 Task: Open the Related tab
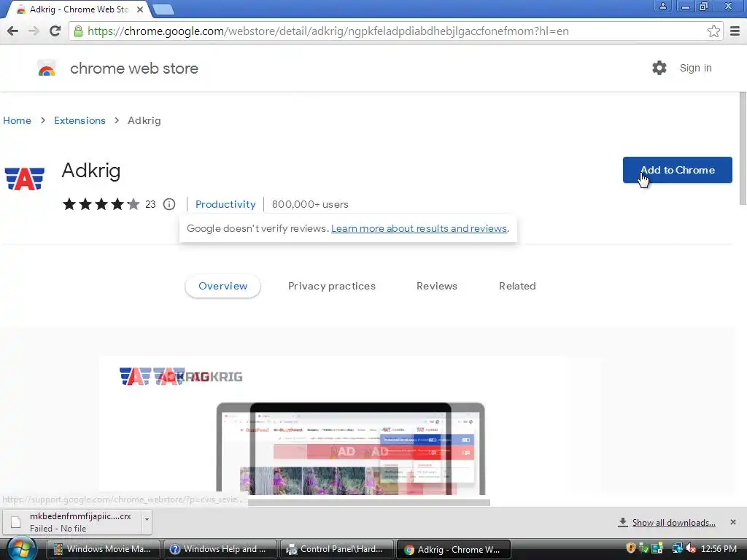pyautogui.click(x=517, y=286)
